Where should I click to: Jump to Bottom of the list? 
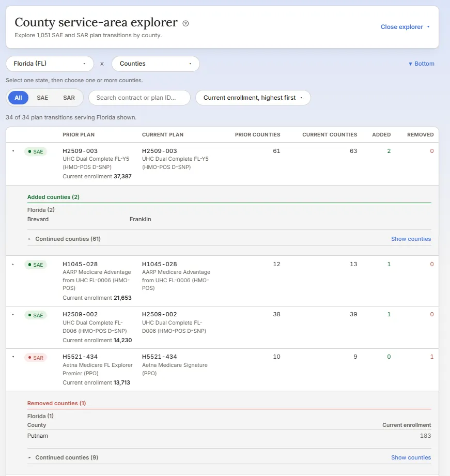click(x=422, y=64)
